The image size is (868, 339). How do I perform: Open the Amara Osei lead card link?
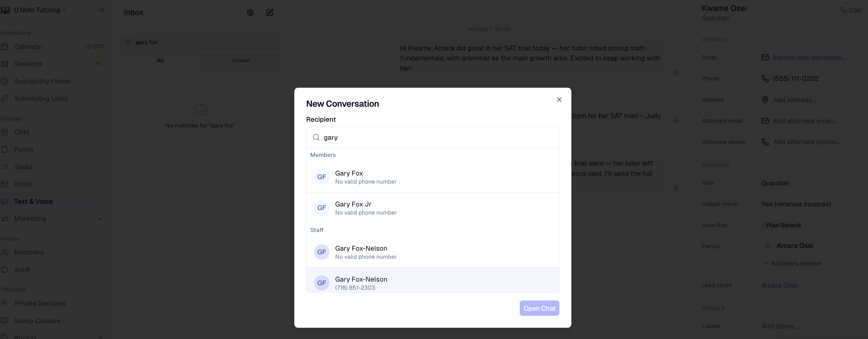[779, 286]
